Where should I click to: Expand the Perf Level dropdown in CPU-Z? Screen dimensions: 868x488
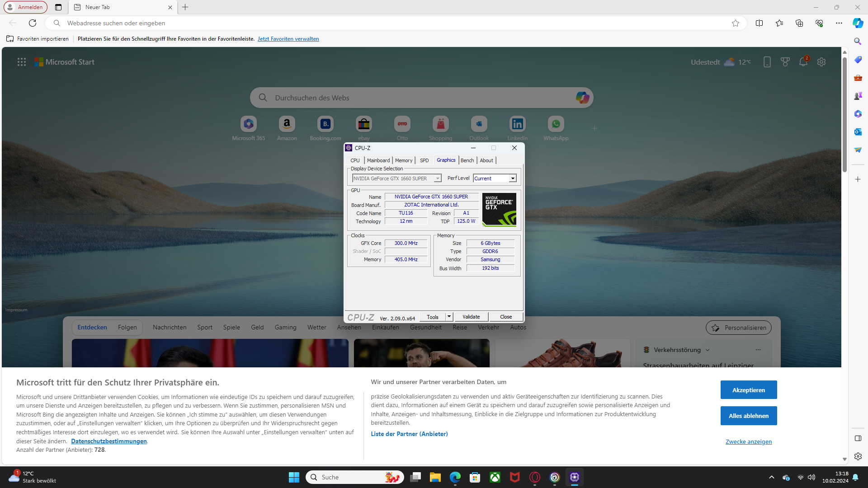coord(513,178)
